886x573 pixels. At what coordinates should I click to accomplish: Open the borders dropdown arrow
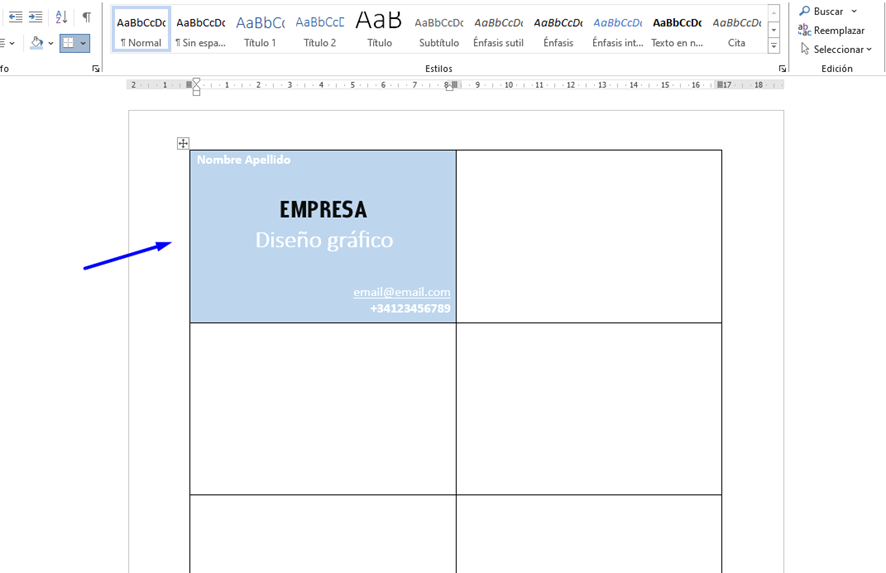coord(83,43)
